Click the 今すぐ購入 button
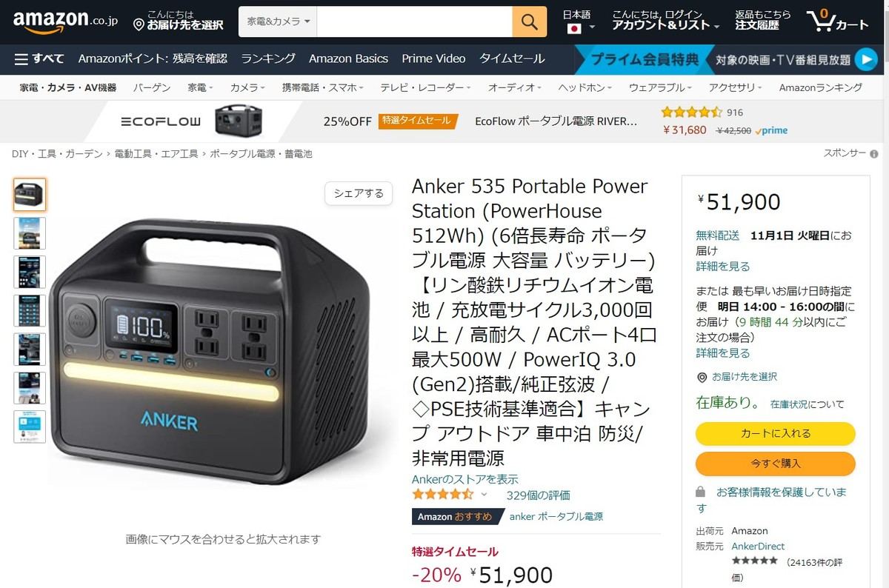The image size is (889, 588). [x=776, y=464]
